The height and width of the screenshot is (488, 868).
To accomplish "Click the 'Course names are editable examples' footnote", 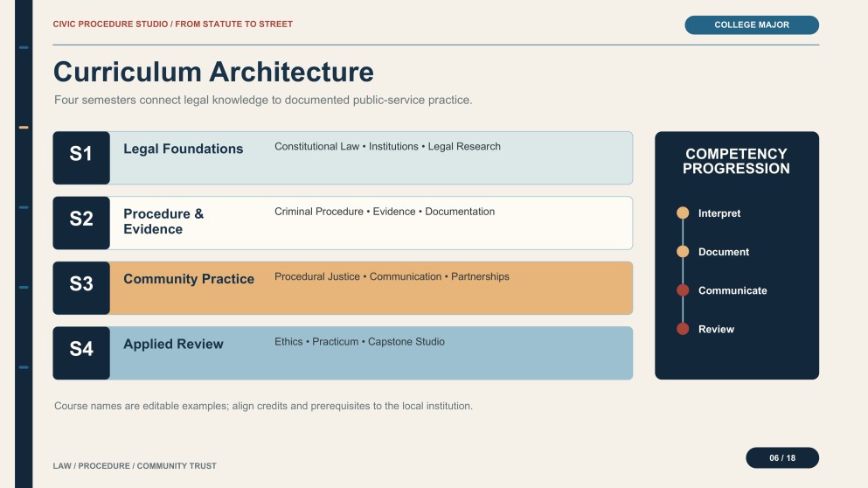I will tap(263, 406).
